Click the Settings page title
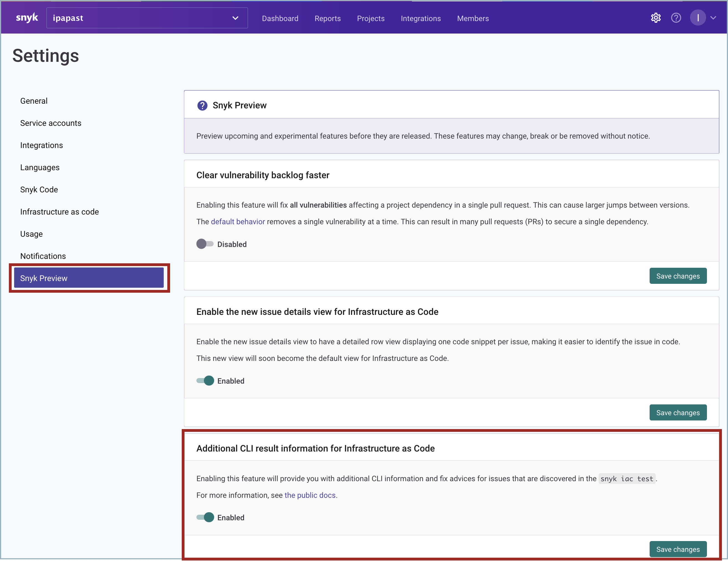 [x=46, y=56]
